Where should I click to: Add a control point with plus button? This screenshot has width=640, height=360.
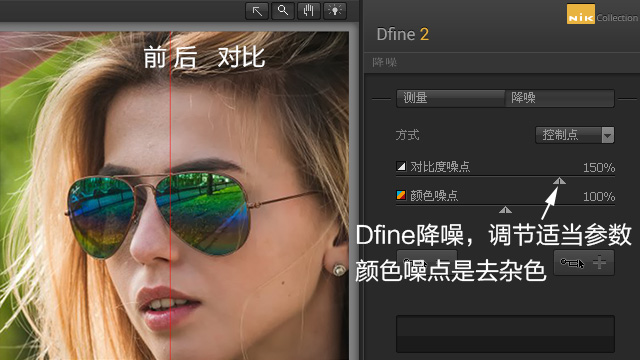click(584, 263)
